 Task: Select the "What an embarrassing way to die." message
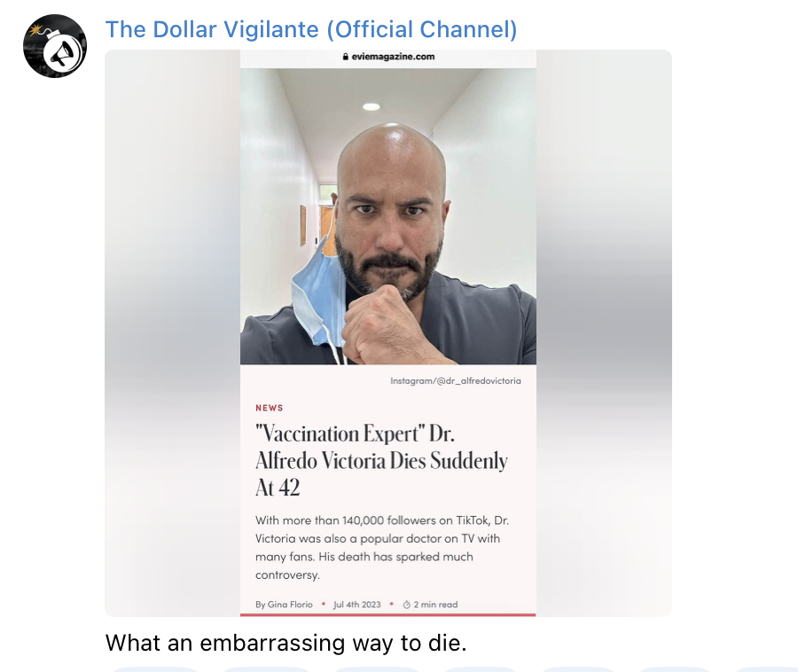[286, 643]
